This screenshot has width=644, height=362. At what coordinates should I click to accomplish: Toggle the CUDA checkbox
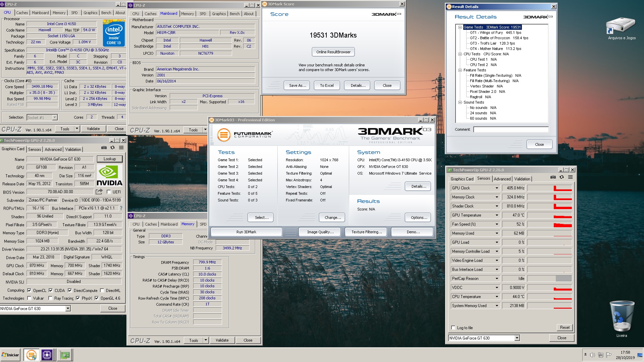coord(51,290)
